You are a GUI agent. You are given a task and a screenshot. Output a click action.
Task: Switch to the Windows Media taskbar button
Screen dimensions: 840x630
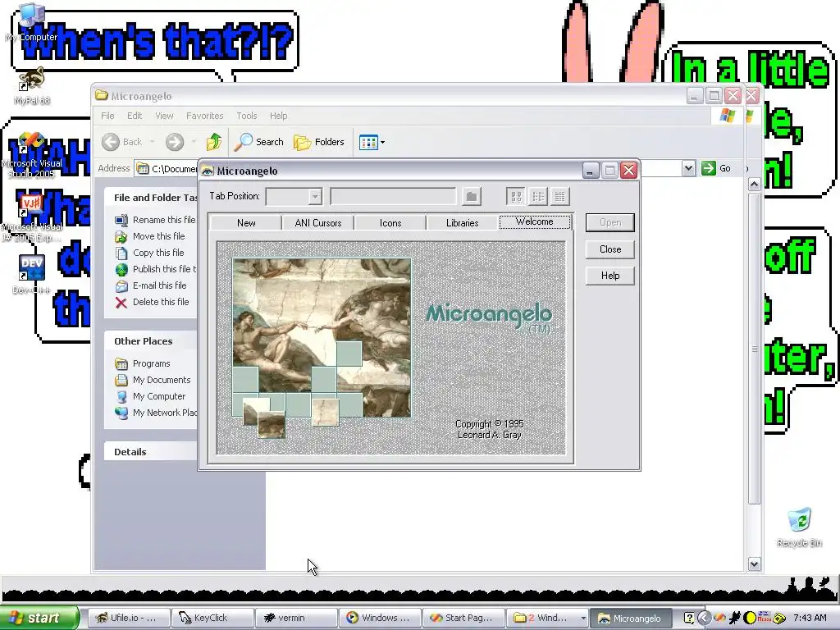[380, 618]
